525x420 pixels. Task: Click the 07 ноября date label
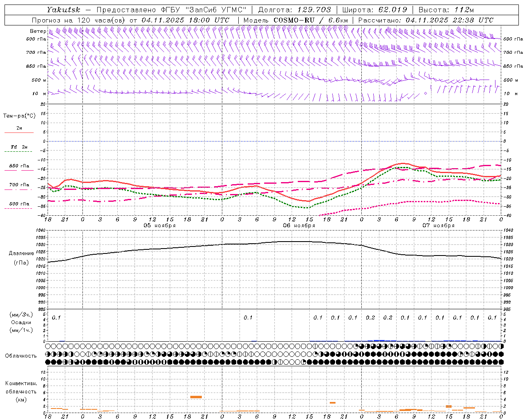coord(438,226)
